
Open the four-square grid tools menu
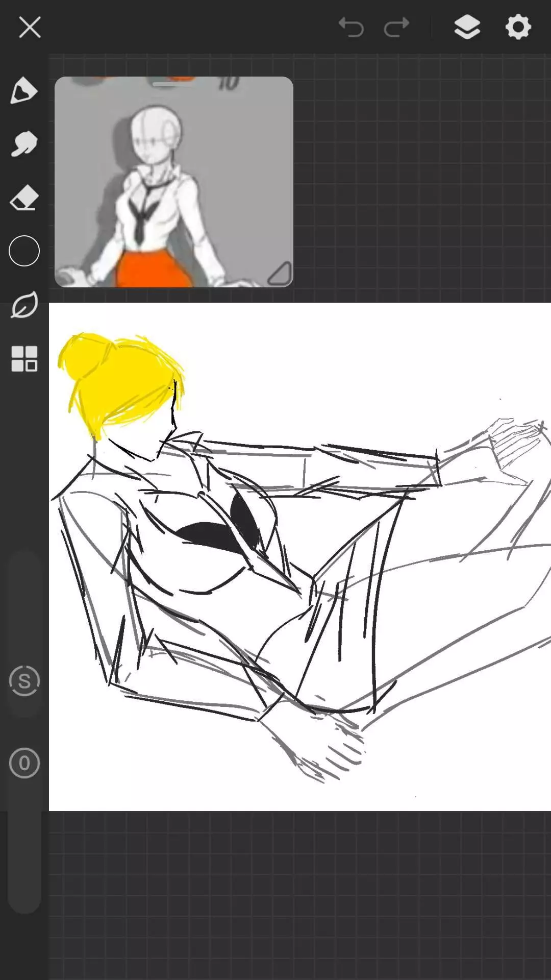point(24,359)
